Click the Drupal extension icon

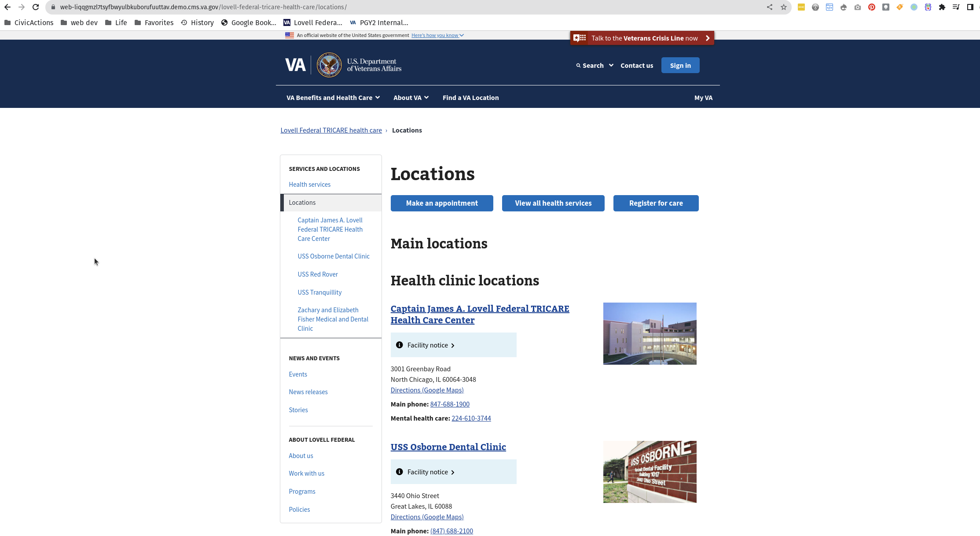844,7
